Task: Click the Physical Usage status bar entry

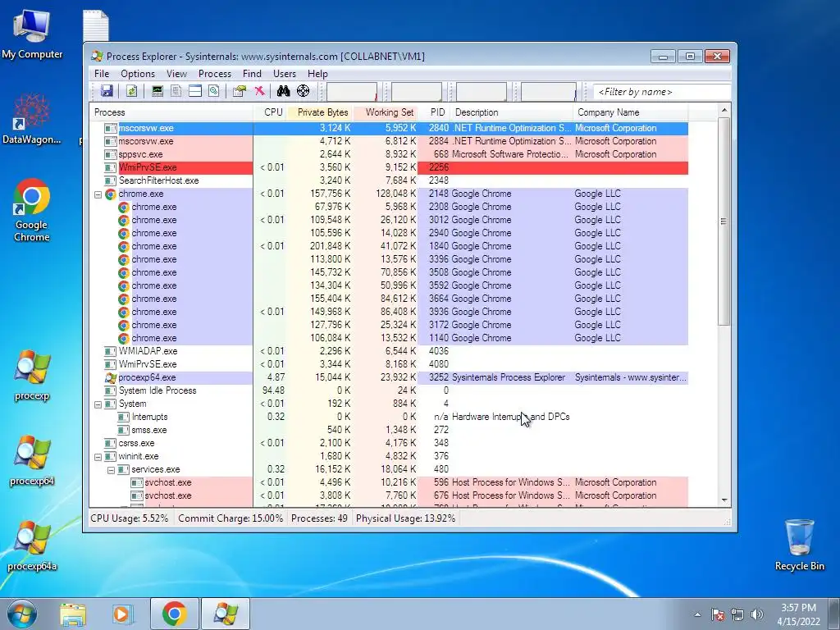Action: pos(405,518)
